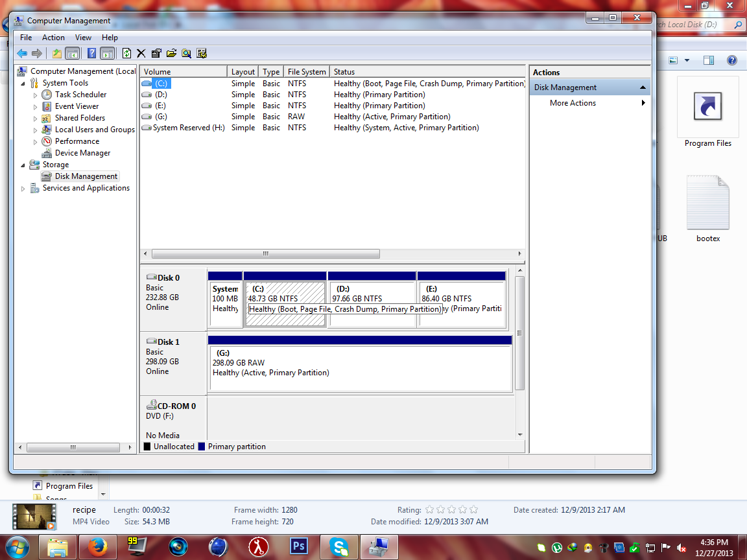
Task: Expand Services and Applications node
Action: point(23,189)
